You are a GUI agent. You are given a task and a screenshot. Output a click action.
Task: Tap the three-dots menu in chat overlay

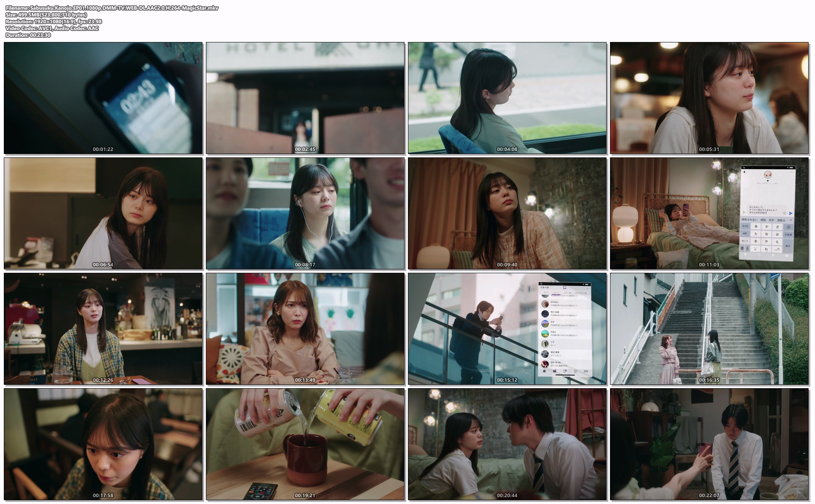[x=792, y=172]
